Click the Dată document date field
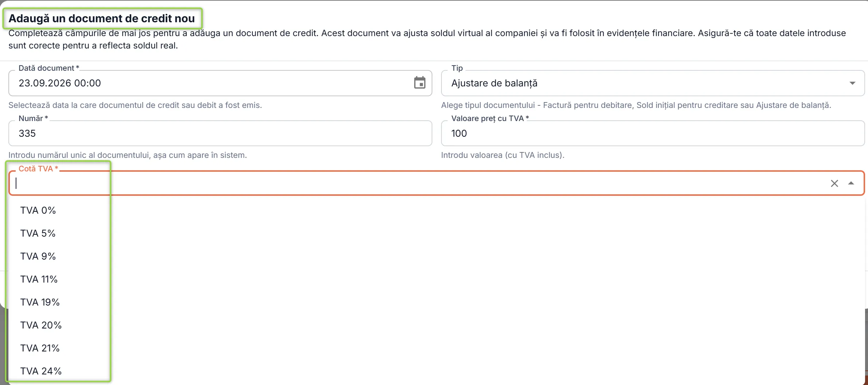This screenshot has width=868, height=385. tap(220, 83)
